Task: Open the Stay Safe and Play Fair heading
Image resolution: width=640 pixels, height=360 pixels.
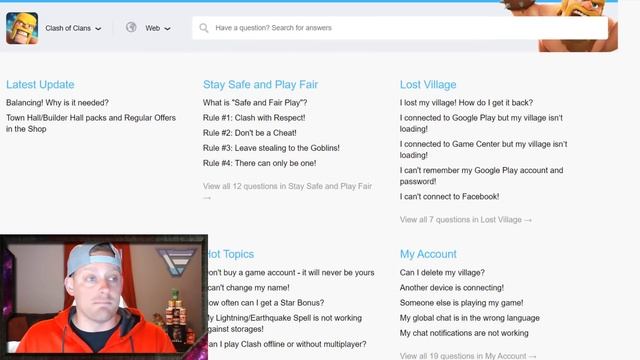Action: point(260,84)
